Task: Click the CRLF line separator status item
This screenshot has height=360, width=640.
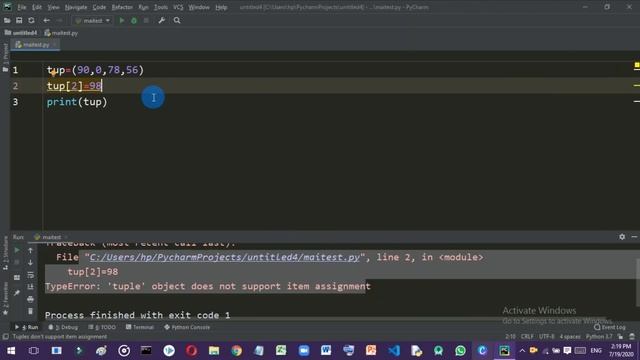Action: coord(527,337)
